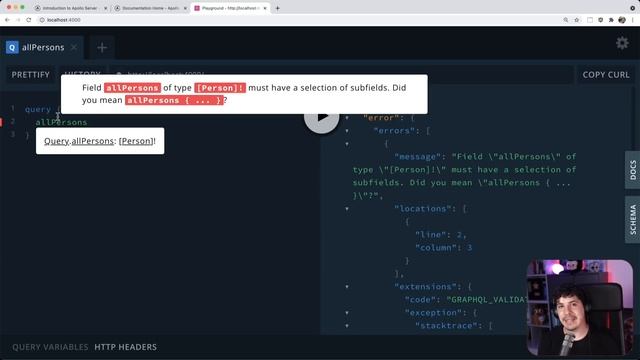This screenshot has height=360, width=640.
Task: Collapse the "extensions" object node
Action: 347,287
